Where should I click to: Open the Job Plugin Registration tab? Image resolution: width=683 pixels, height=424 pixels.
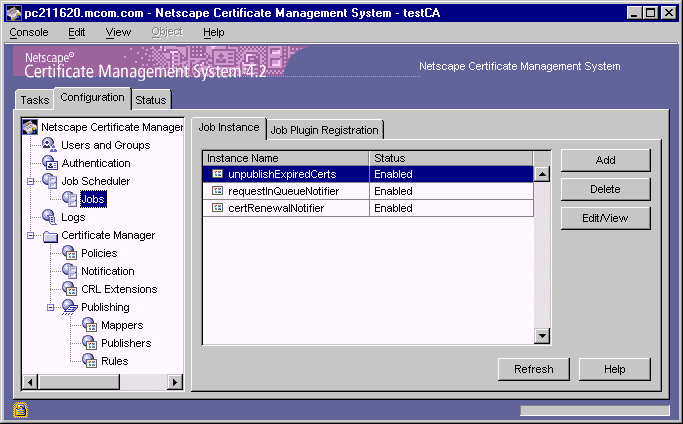[325, 130]
